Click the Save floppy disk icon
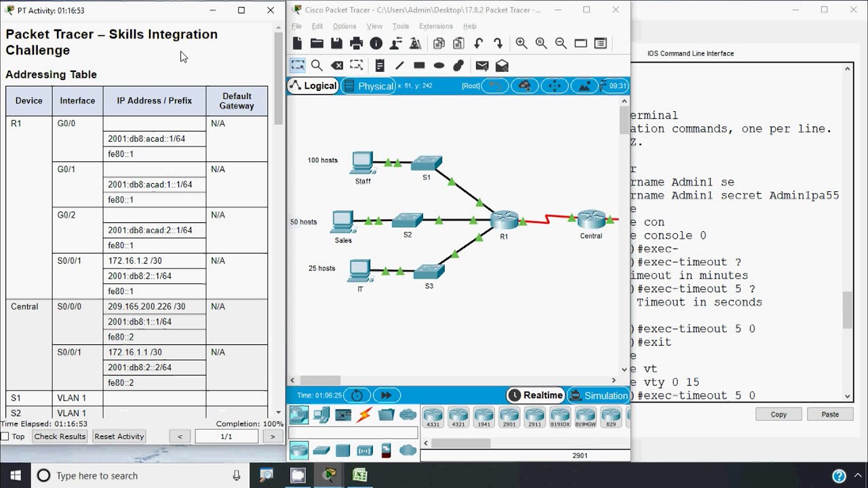 click(x=337, y=43)
